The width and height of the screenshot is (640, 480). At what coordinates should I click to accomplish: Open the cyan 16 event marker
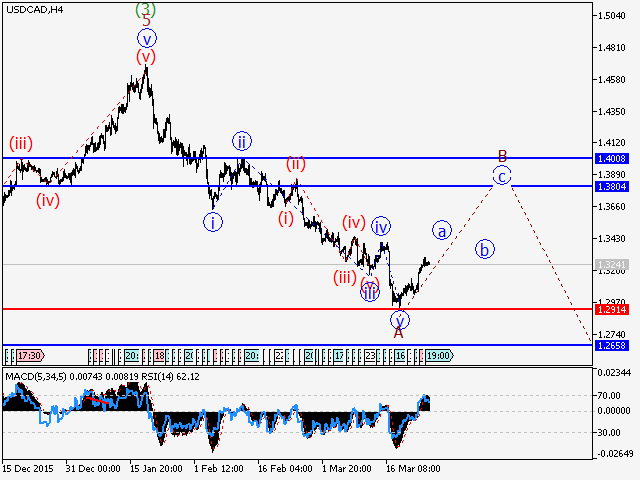[400, 356]
